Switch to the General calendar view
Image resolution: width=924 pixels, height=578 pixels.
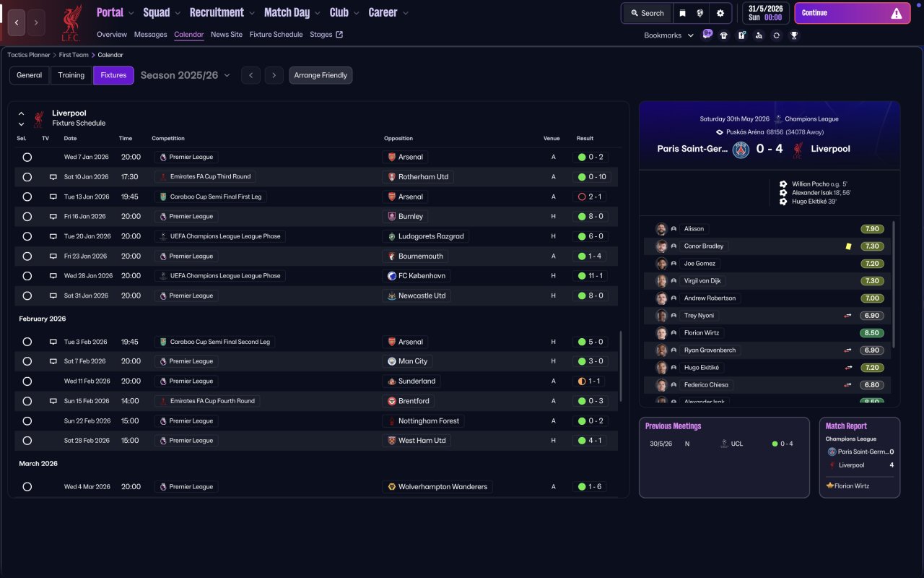(x=30, y=75)
